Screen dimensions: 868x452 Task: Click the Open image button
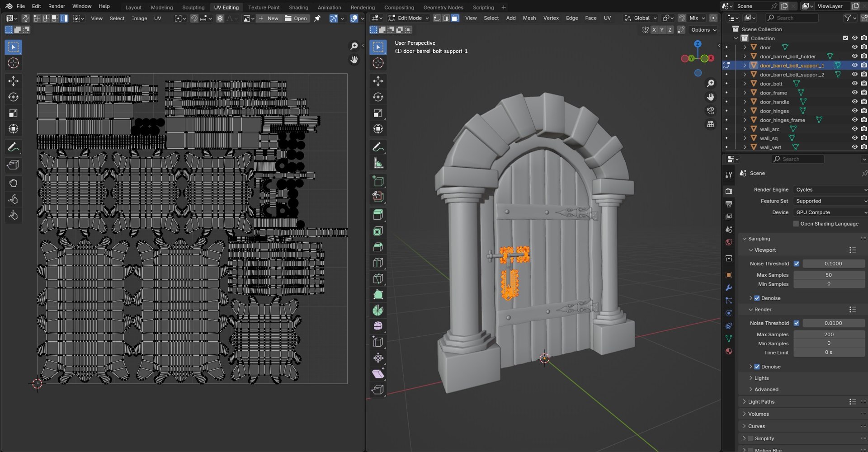coord(296,19)
